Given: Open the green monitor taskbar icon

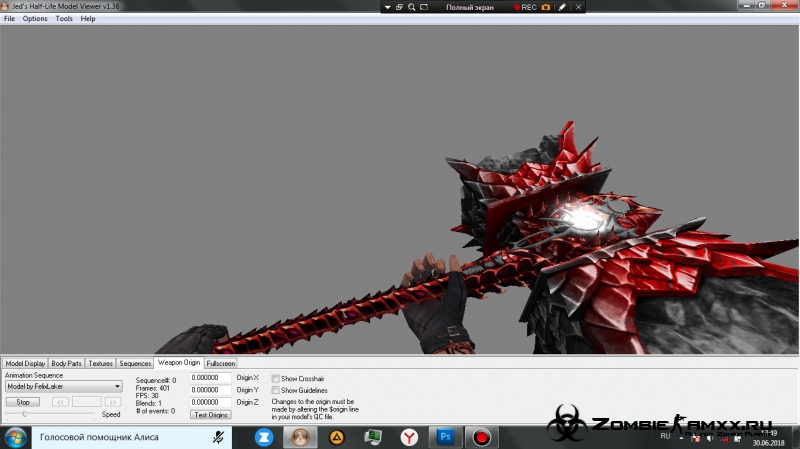Looking at the screenshot, I should (373, 437).
